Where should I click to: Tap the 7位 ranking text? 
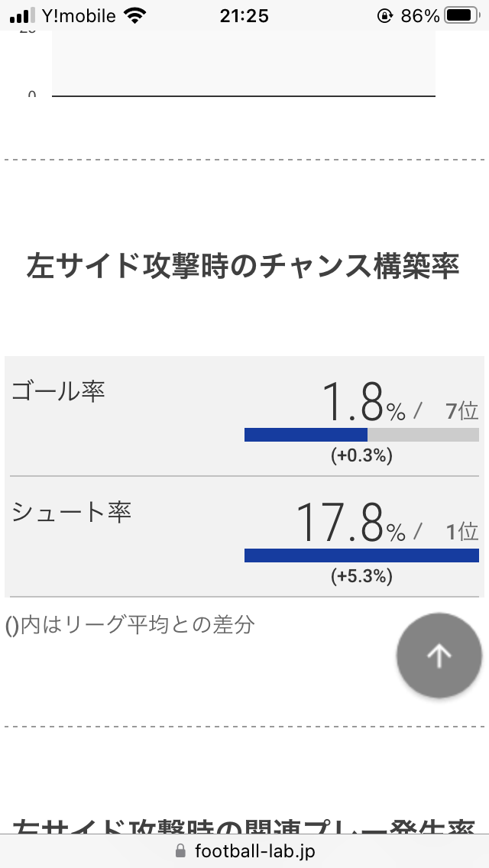[462, 411]
